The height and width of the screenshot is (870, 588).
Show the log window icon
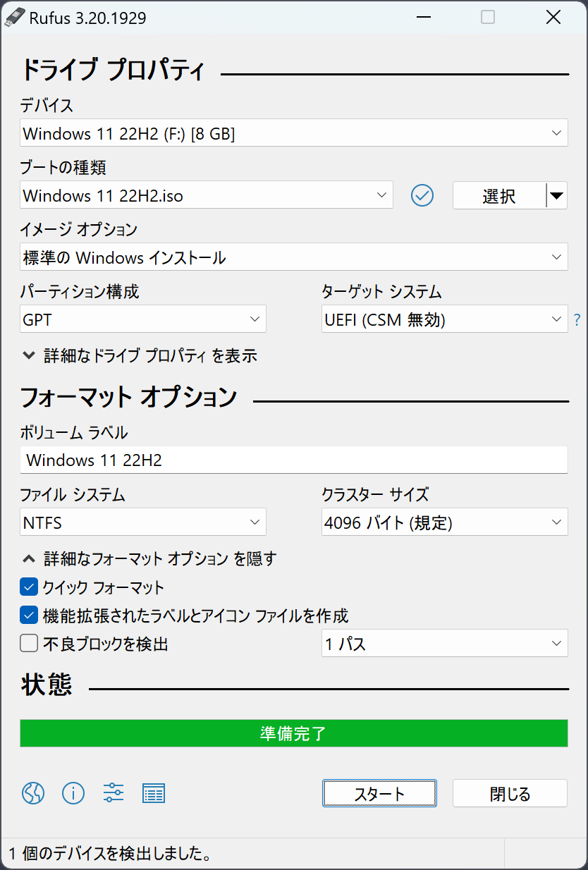pyautogui.click(x=154, y=793)
